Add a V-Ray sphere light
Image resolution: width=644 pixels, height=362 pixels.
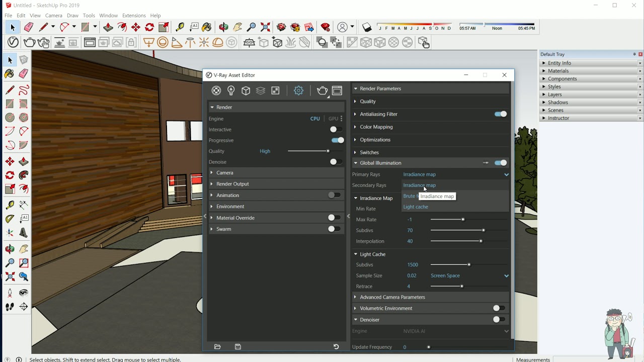(x=163, y=42)
